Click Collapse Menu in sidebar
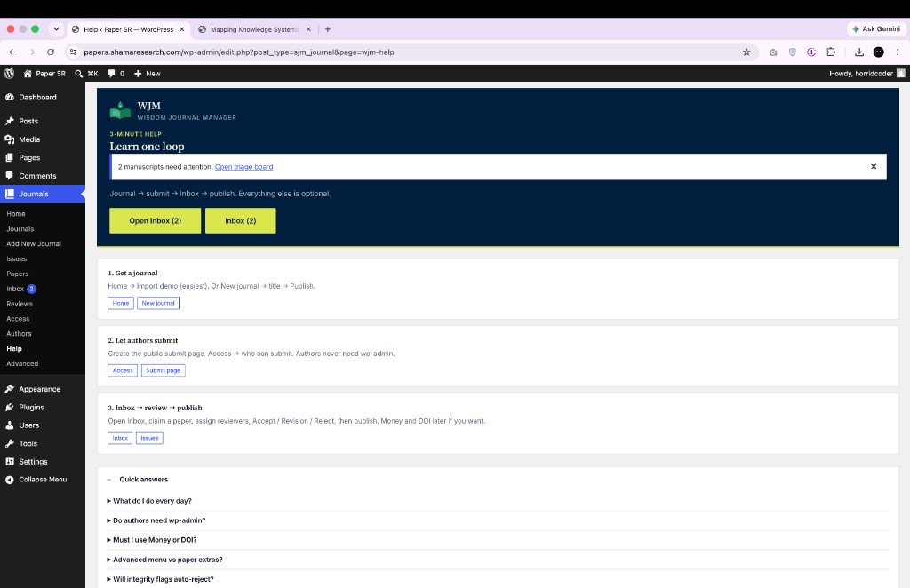The image size is (910, 588). (x=43, y=480)
